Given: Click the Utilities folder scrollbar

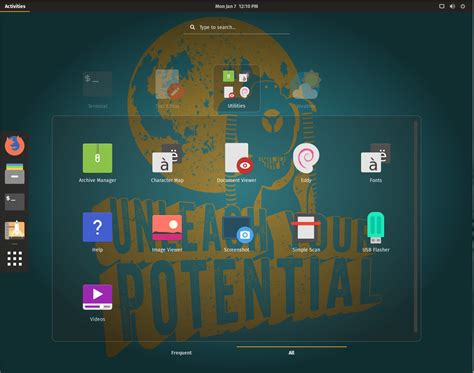Looking at the screenshot, I should pyautogui.click(x=415, y=226).
